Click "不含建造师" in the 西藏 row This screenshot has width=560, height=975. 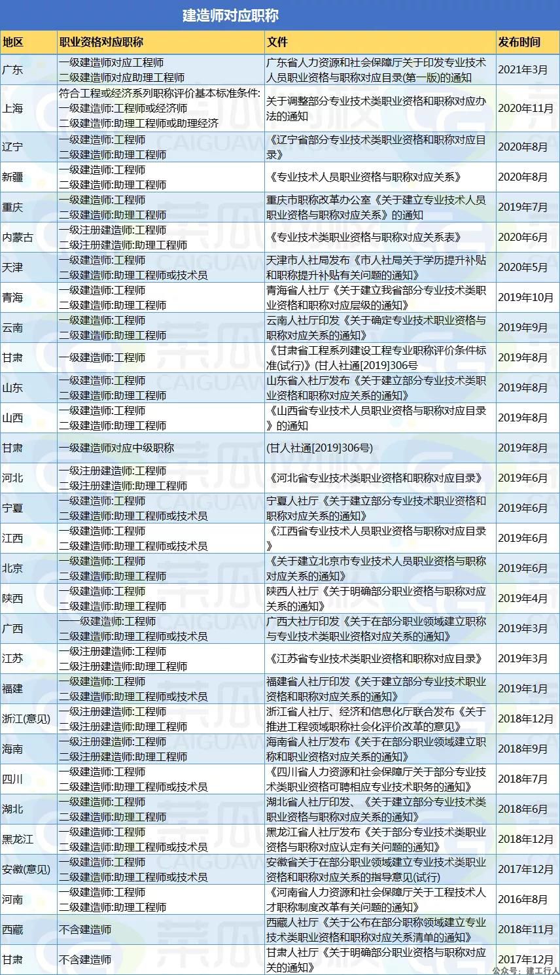[85, 930]
